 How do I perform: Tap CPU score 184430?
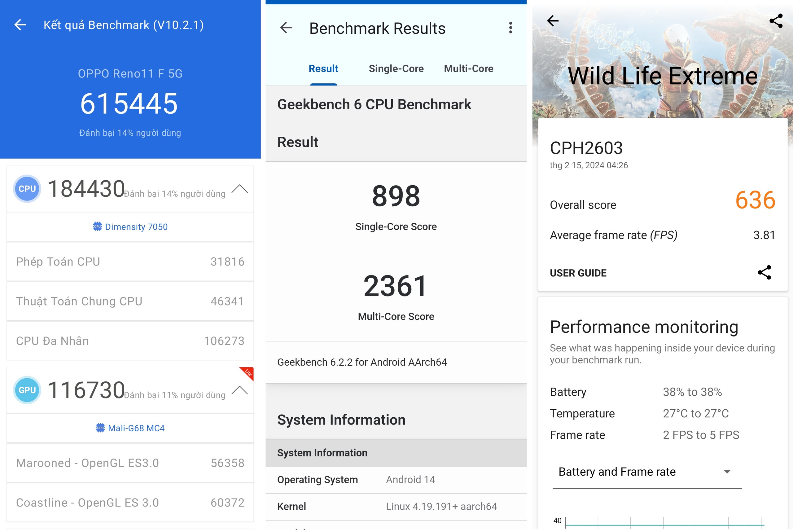(x=86, y=189)
